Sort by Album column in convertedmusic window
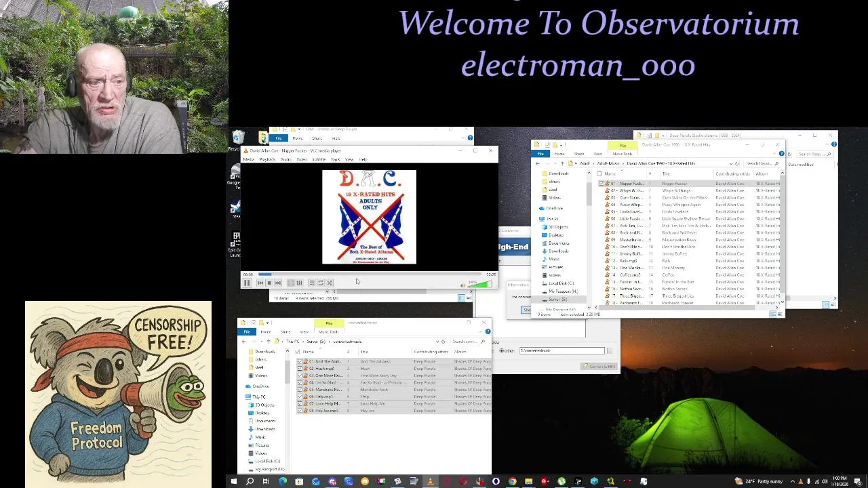The width and height of the screenshot is (868, 488). [460, 352]
